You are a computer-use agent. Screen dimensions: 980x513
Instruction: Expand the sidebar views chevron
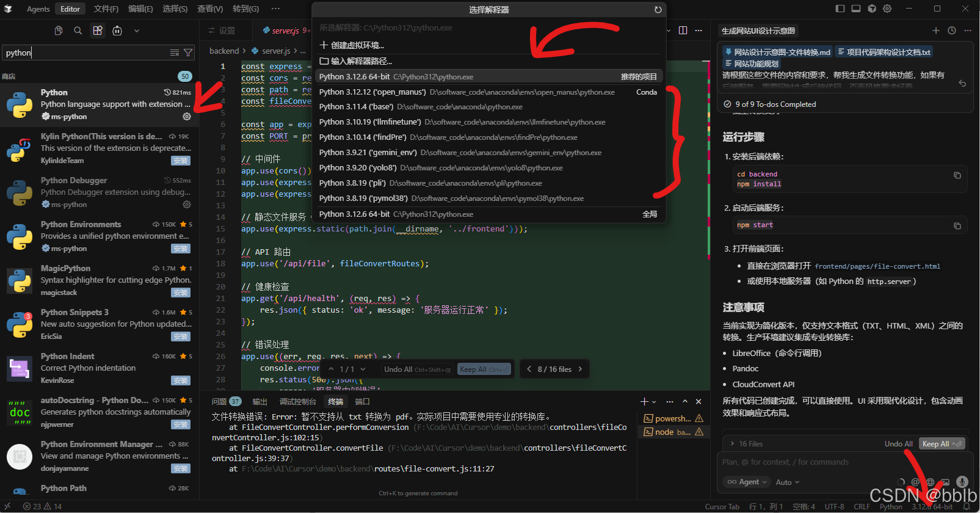[x=137, y=31]
